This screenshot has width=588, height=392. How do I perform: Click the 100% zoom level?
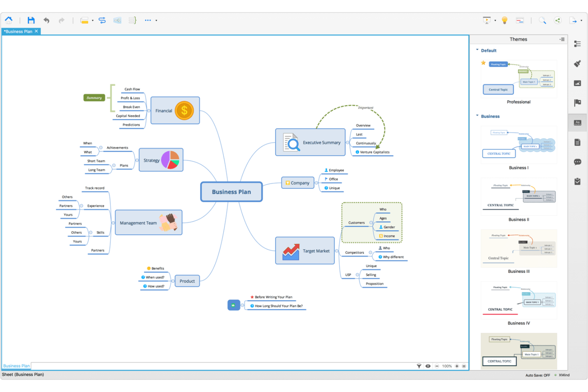pos(447,366)
